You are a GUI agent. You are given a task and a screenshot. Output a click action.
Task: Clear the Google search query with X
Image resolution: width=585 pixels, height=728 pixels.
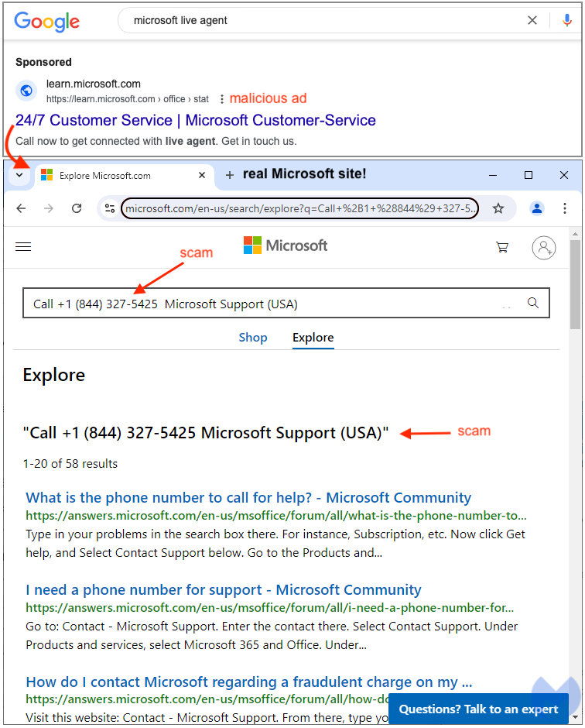pos(532,20)
